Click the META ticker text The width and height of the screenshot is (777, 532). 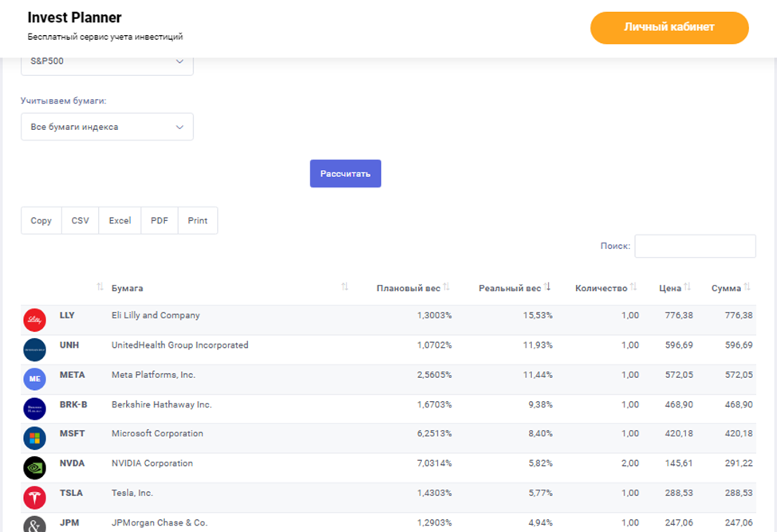(x=73, y=375)
